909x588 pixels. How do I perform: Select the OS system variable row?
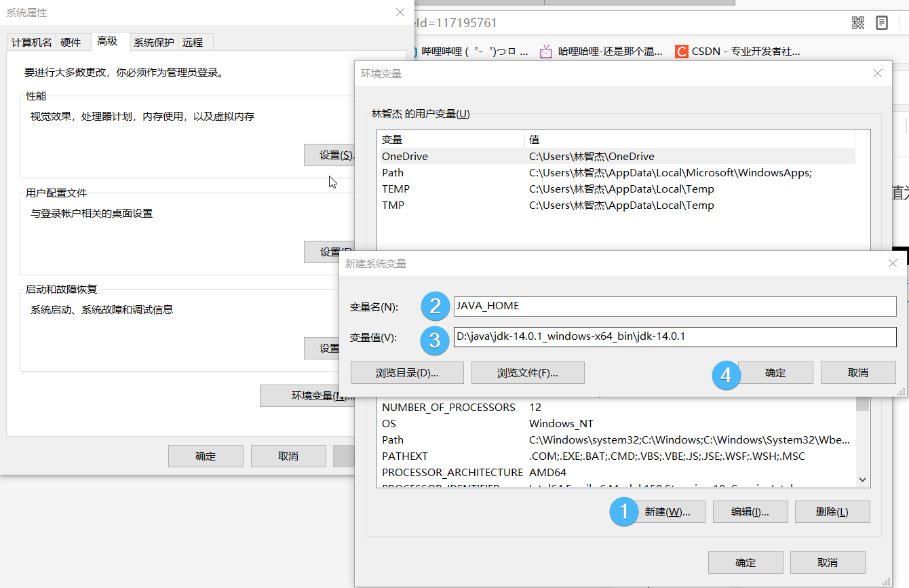pos(616,423)
